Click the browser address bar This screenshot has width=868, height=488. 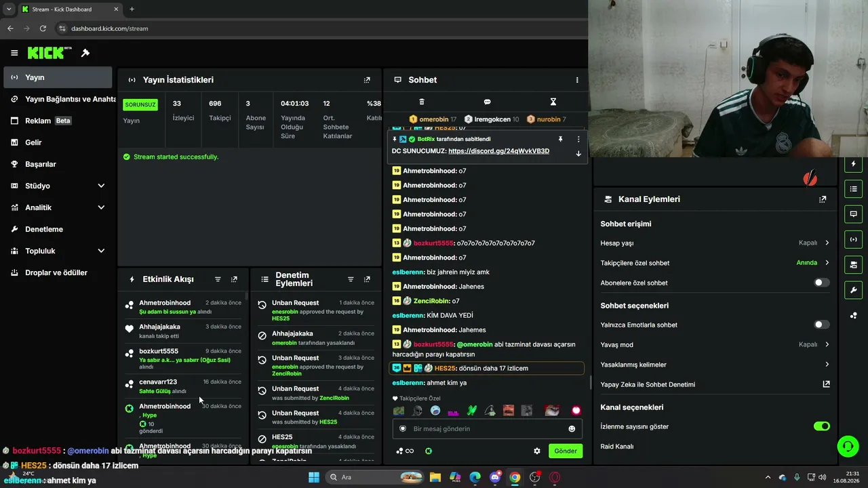319,28
